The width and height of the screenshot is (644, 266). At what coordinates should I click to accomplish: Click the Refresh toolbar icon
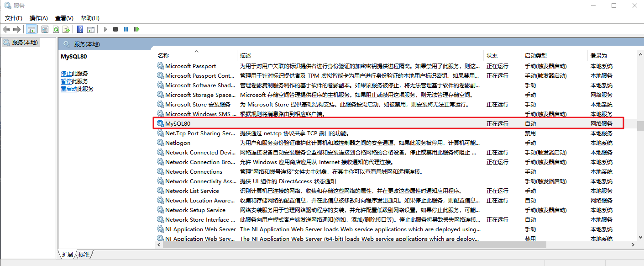click(x=56, y=29)
